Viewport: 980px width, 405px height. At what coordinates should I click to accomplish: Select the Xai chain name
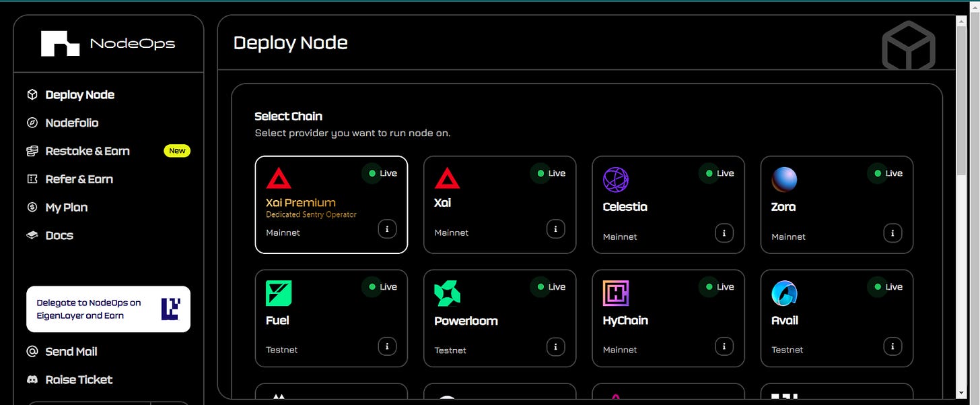pos(443,203)
